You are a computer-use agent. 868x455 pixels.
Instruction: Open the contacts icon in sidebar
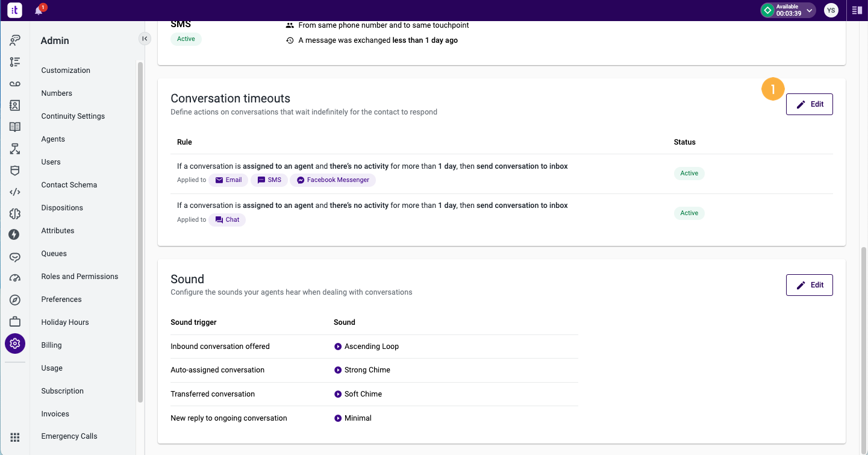pyautogui.click(x=15, y=105)
